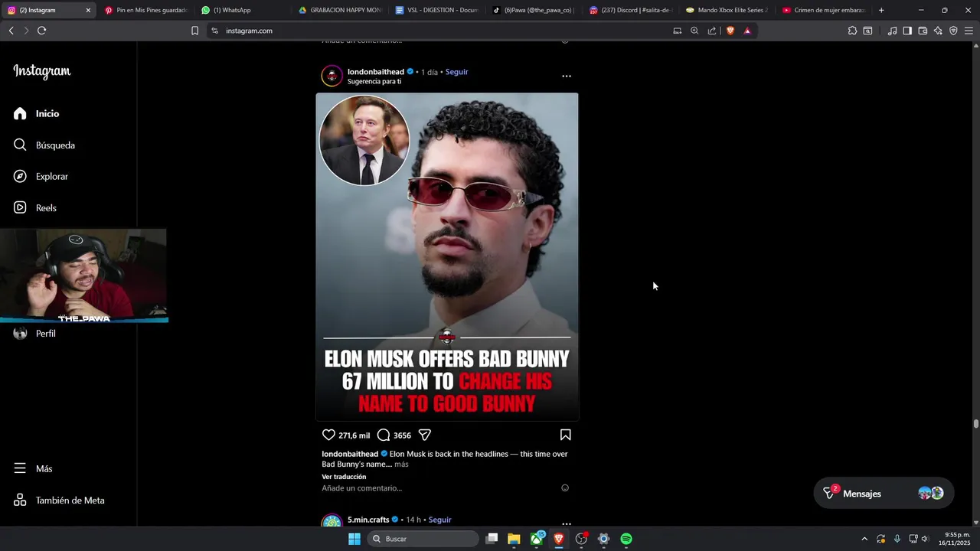Image resolution: width=980 pixels, height=551 pixels.
Task: Focus the Añade un comentario field
Action: coord(439,488)
